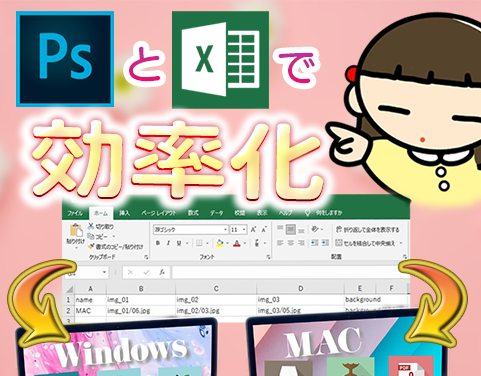
Task: Switch to the データ (Data) tab
Action: [216, 213]
